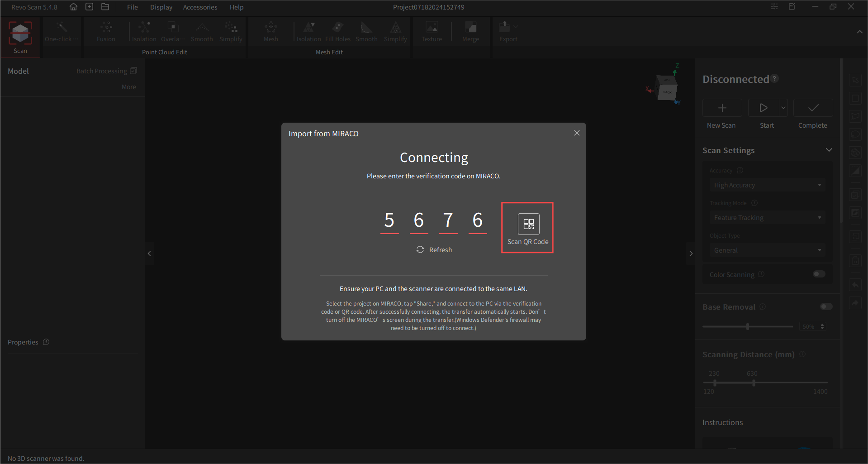
Task: Select Simplify in Point Cloud Edit
Action: click(231, 32)
